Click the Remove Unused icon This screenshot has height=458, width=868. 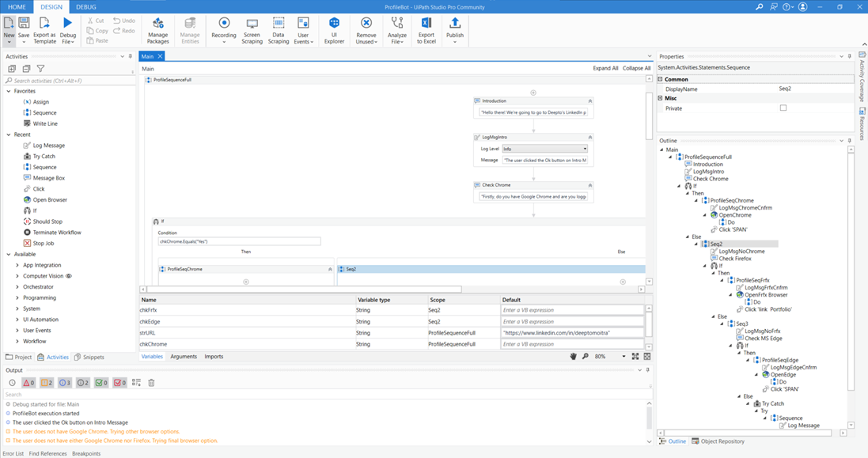coord(368,30)
